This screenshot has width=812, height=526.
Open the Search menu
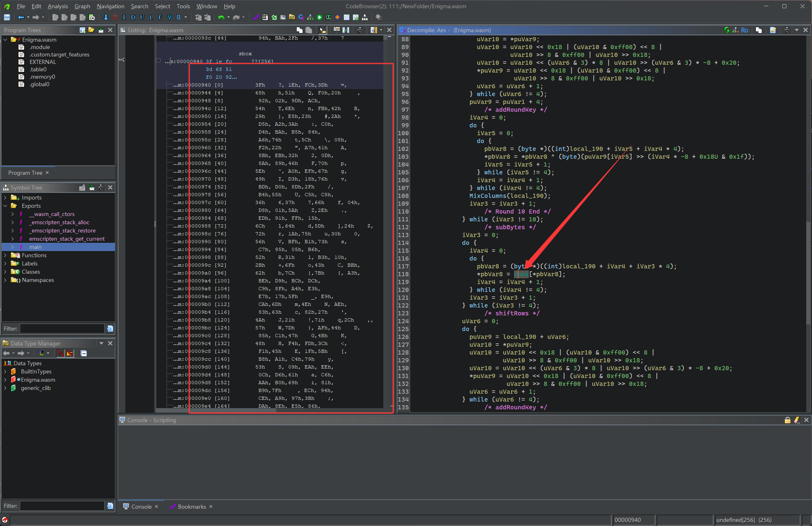(x=139, y=6)
